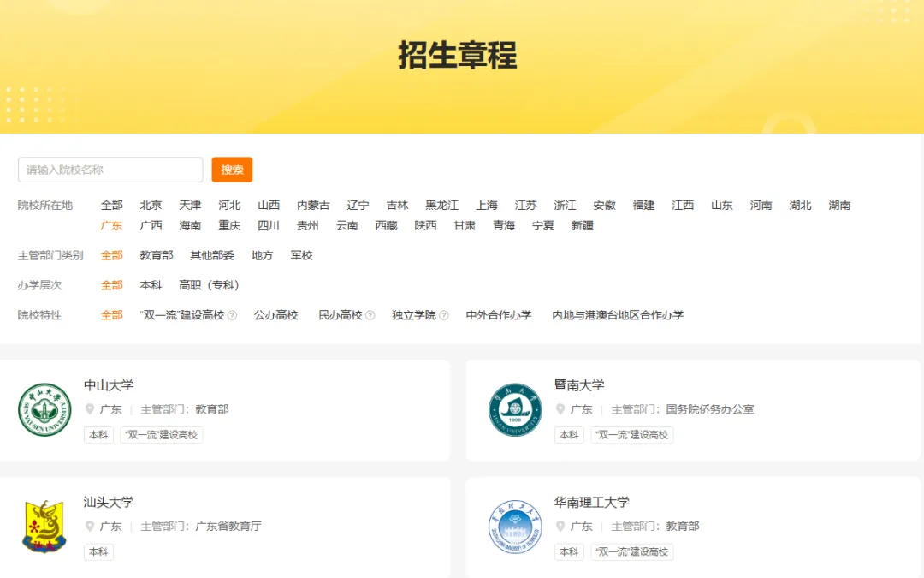The image size is (924, 578).
Task: Focus the 请输入院校名称 search input
Action: pyautogui.click(x=110, y=170)
